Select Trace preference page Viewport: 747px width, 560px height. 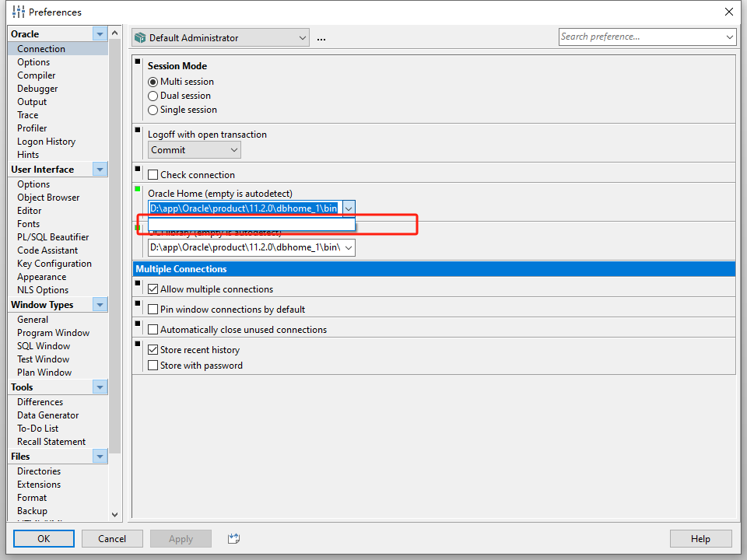click(x=28, y=115)
